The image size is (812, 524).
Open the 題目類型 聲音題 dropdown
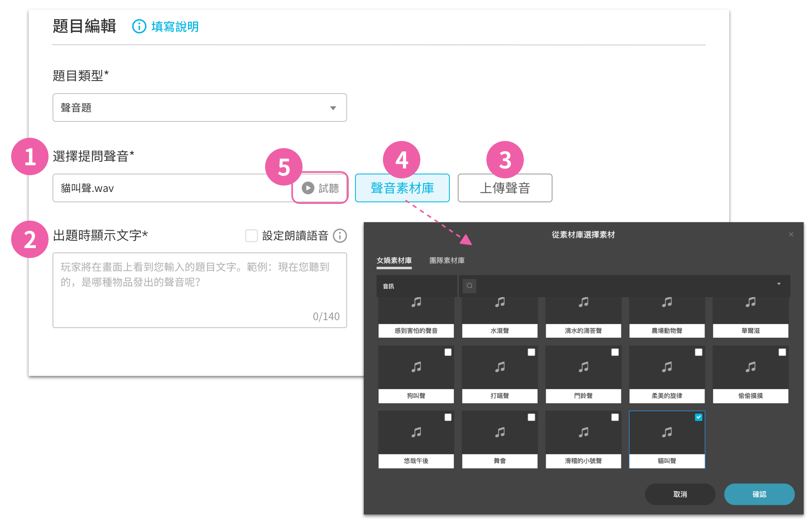[200, 108]
